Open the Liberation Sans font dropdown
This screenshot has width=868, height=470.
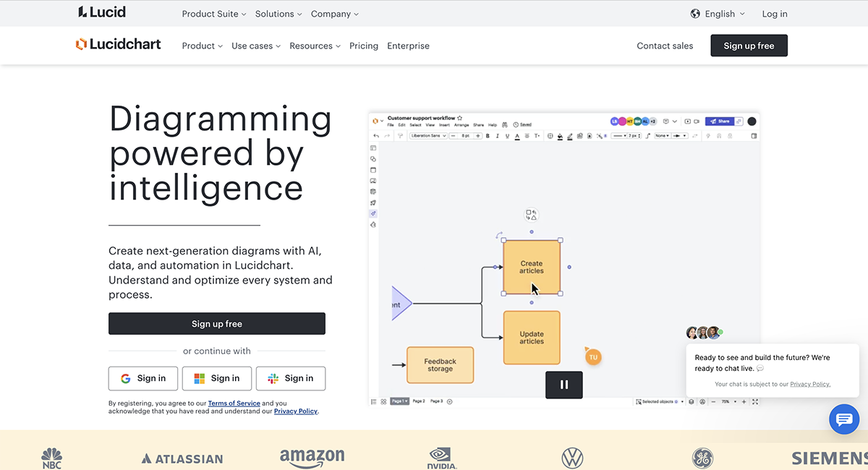click(x=427, y=135)
